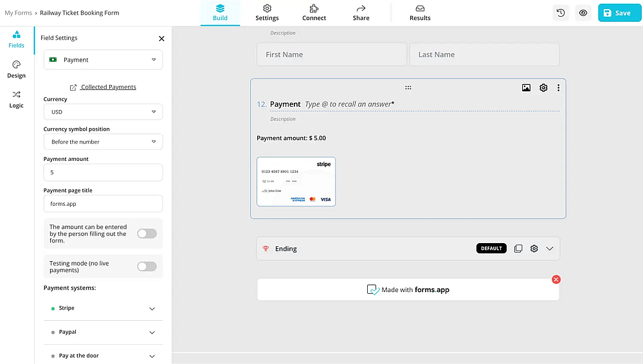Open the Logic sidebar panel
This screenshot has width=643, height=364.
coord(17,100)
